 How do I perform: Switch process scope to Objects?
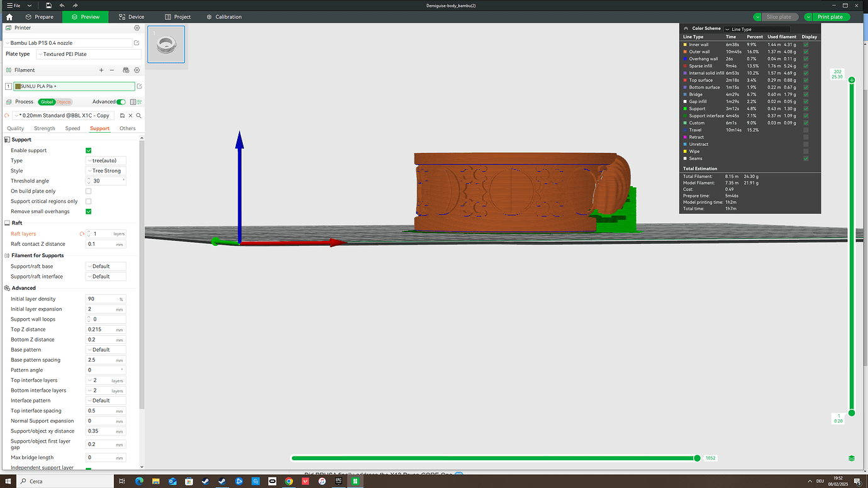(64, 102)
